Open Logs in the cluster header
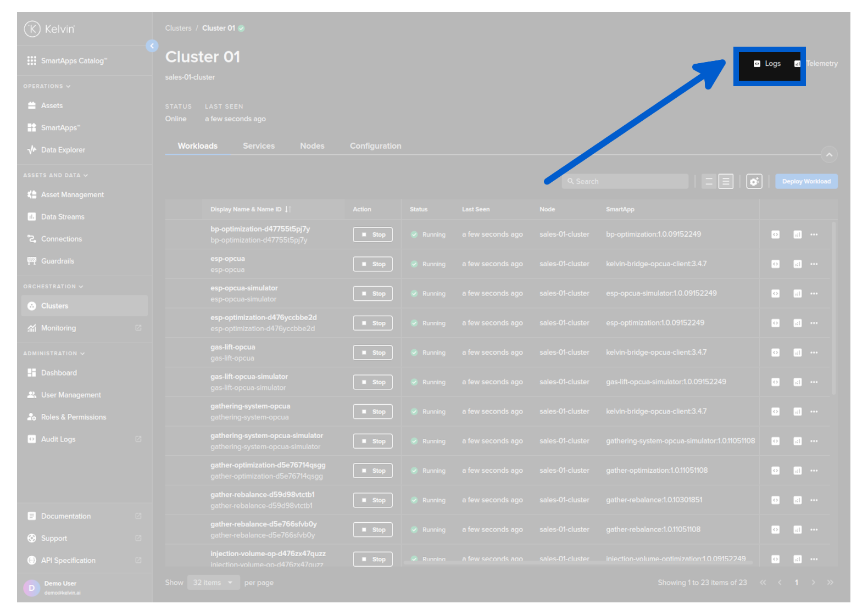 pyautogui.click(x=767, y=64)
